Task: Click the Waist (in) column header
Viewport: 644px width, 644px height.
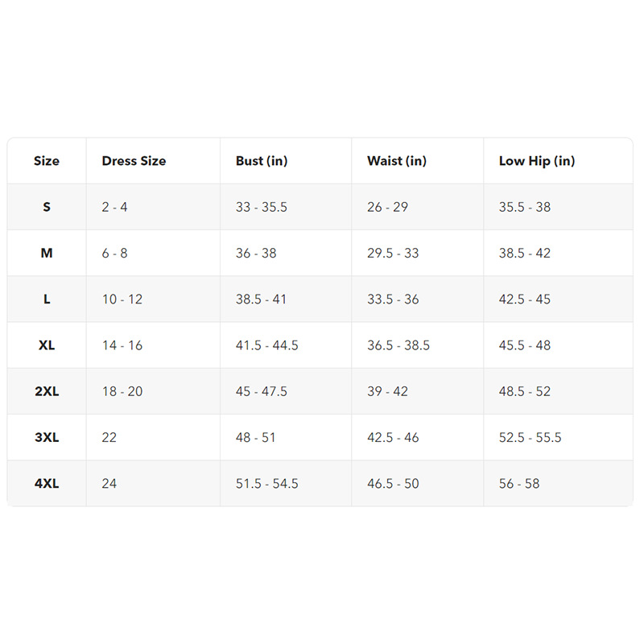Action: click(397, 161)
